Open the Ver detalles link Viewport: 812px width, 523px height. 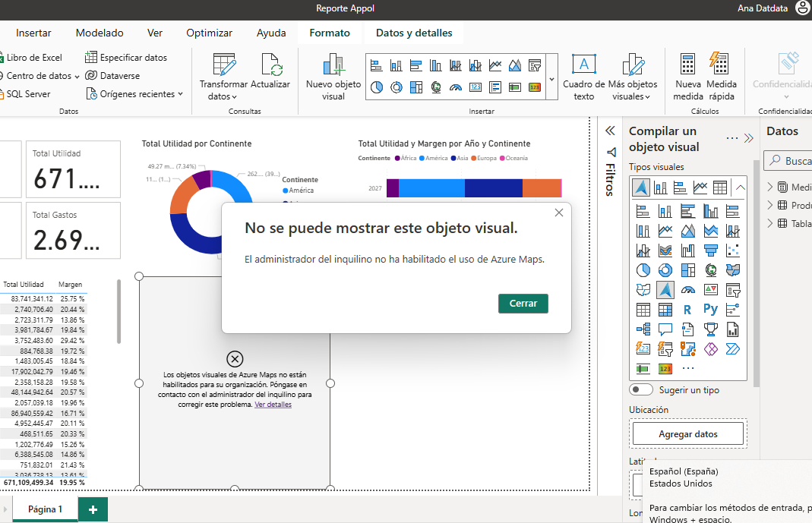coord(273,405)
